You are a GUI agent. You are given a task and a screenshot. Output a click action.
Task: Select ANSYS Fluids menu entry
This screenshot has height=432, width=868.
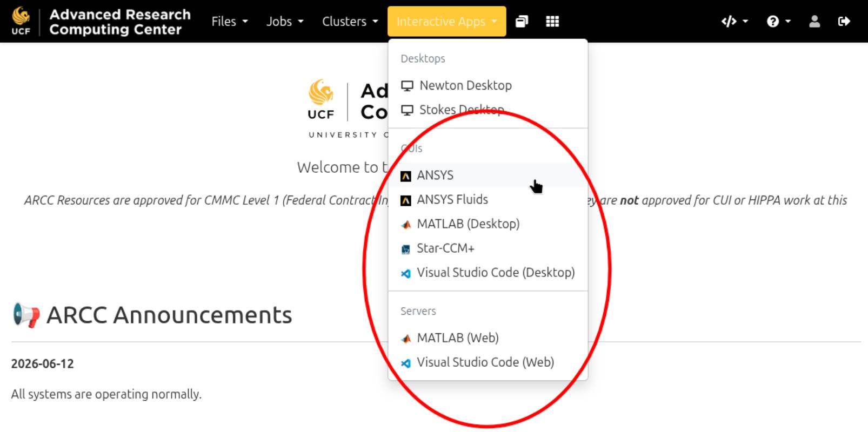(x=488, y=199)
